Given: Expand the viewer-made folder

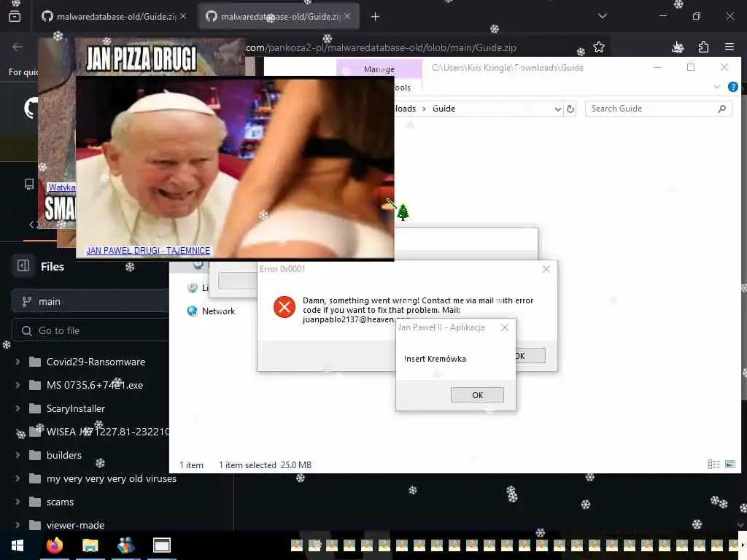Looking at the screenshot, I should 18,525.
